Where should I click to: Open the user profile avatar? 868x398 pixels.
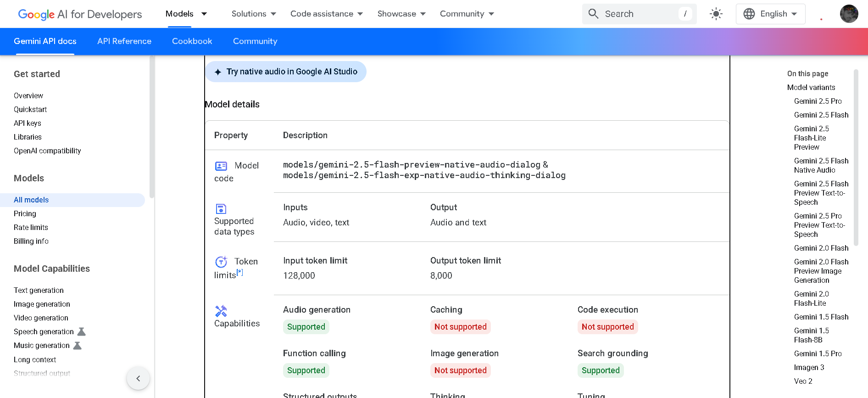click(x=849, y=14)
